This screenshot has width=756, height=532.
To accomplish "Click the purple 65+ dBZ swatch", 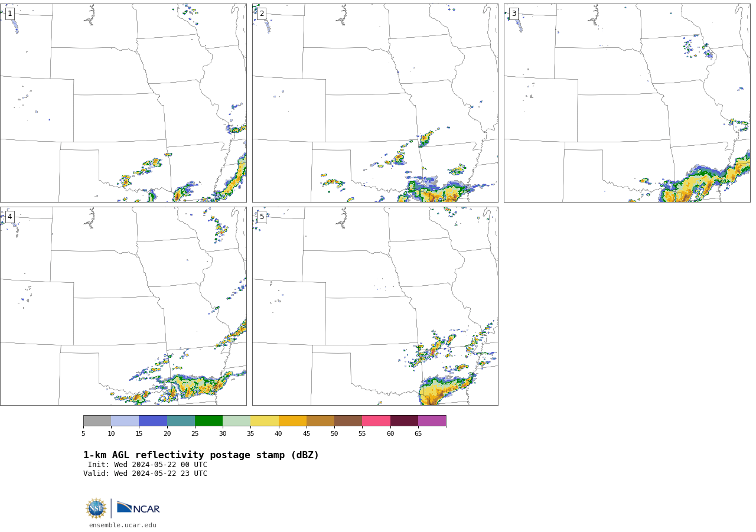I will [x=432, y=421].
